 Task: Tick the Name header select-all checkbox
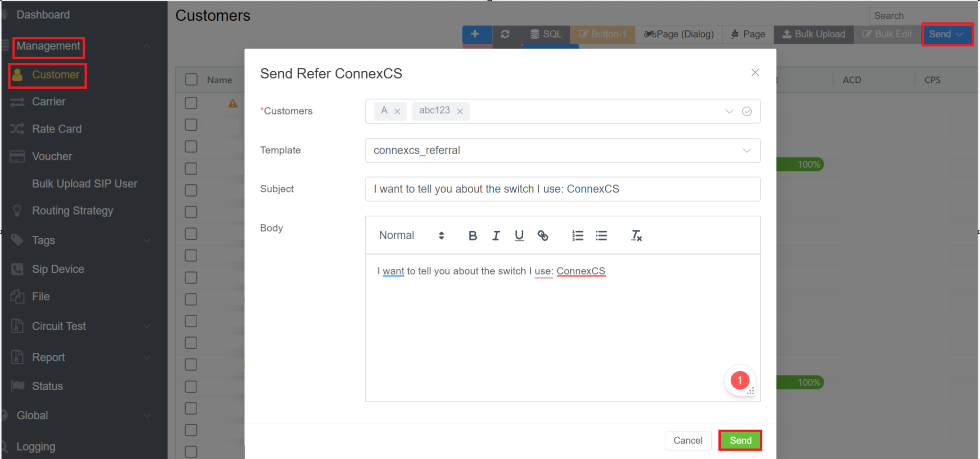coord(191,80)
